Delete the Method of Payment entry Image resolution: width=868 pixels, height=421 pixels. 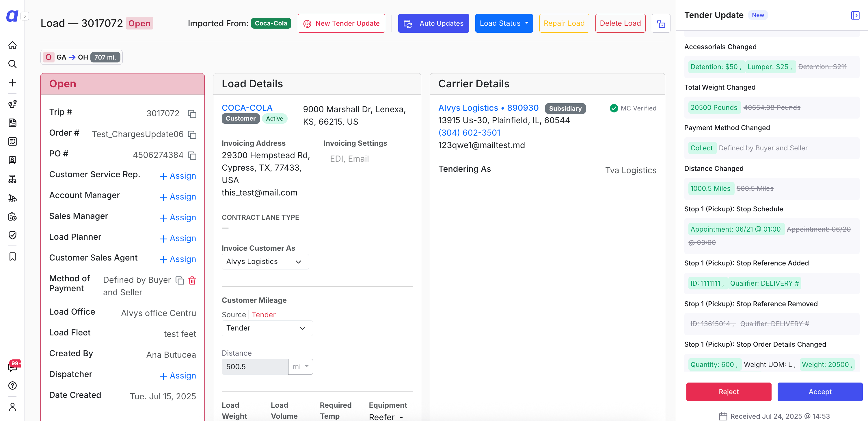(192, 280)
